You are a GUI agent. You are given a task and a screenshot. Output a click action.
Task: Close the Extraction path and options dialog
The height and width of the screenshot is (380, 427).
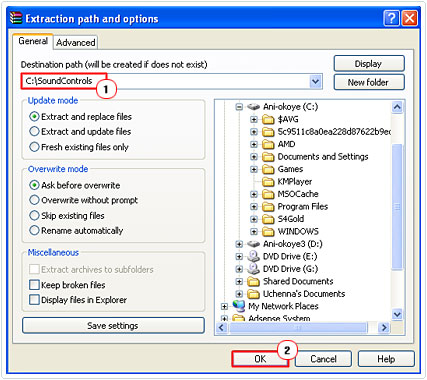(410, 18)
